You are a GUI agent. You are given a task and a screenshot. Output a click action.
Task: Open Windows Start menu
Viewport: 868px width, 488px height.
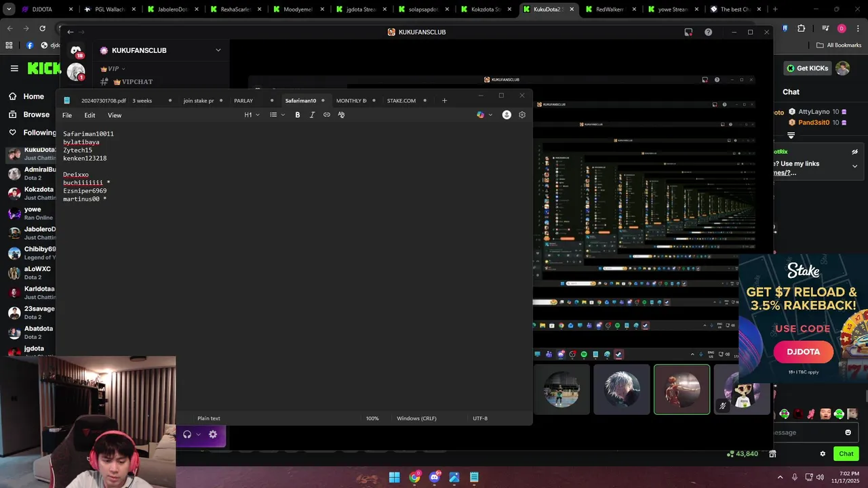[394, 477]
